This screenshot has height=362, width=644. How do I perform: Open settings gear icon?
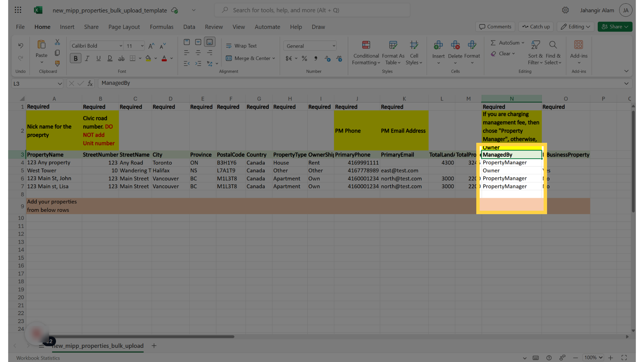click(566, 10)
